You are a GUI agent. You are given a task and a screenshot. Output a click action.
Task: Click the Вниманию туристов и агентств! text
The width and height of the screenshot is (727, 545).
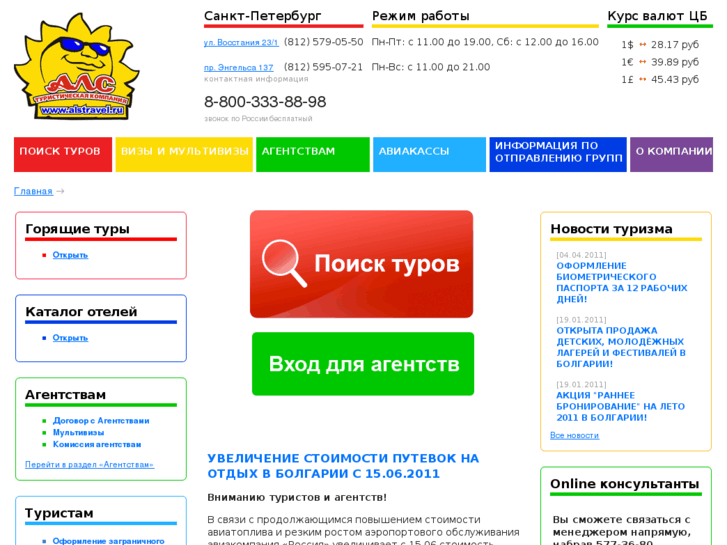[297, 498]
